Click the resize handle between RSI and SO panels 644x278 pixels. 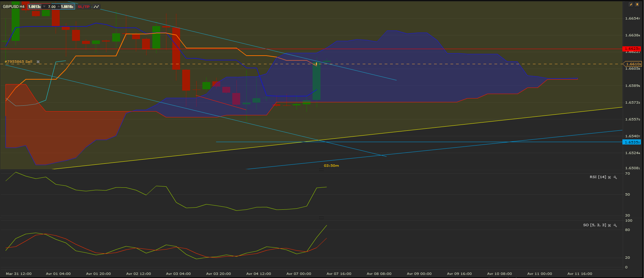[x=321, y=218]
